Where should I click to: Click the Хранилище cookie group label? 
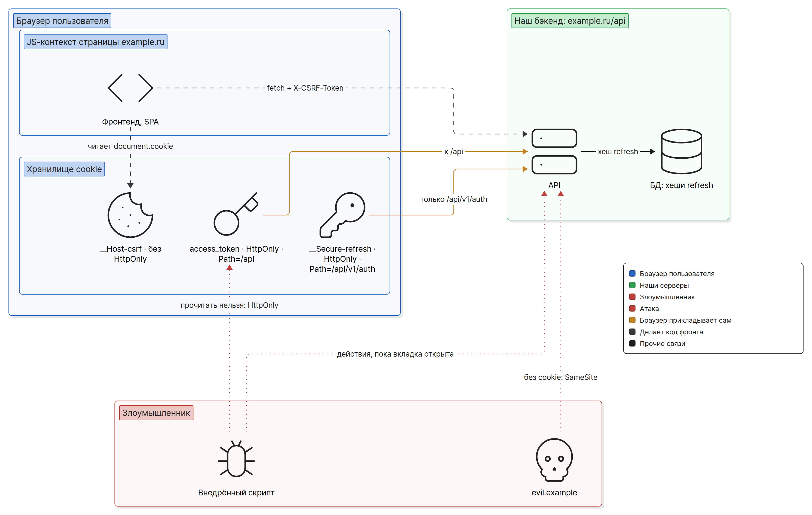coord(64,169)
